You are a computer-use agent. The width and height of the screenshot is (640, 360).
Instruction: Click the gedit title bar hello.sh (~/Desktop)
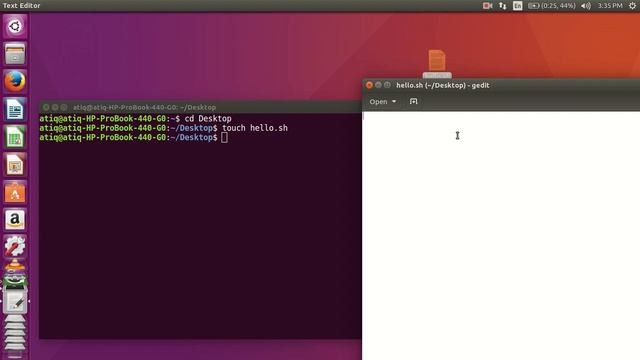tap(442, 85)
